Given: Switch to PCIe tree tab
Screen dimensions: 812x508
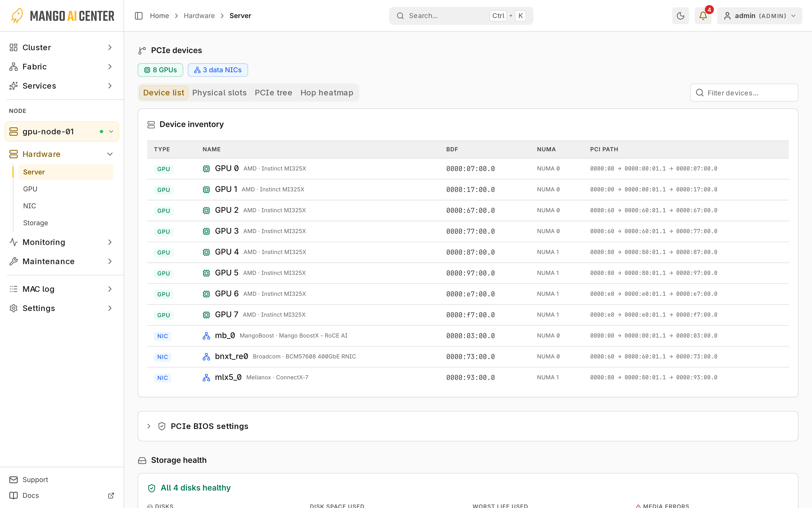Looking at the screenshot, I should tap(273, 93).
